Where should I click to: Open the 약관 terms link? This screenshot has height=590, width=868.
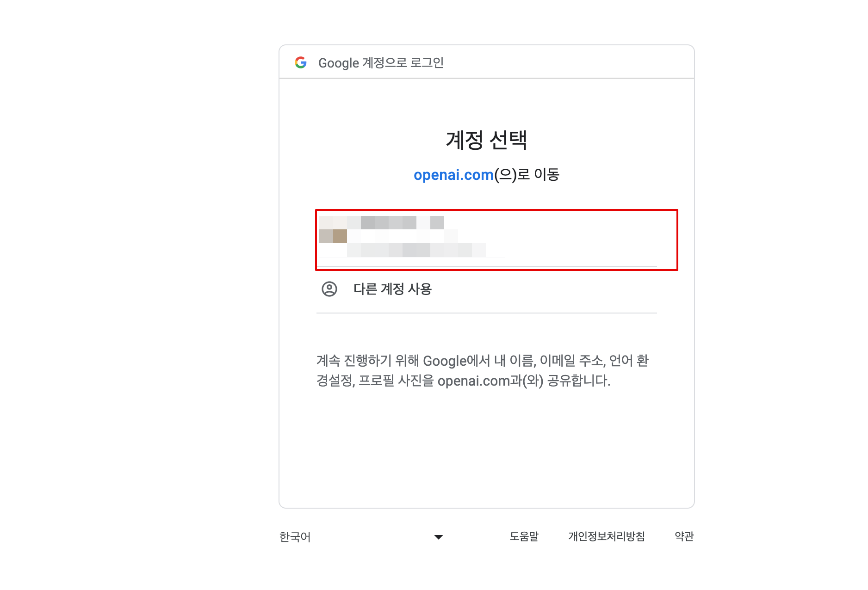pyautogui.click(x=684, y=536)
